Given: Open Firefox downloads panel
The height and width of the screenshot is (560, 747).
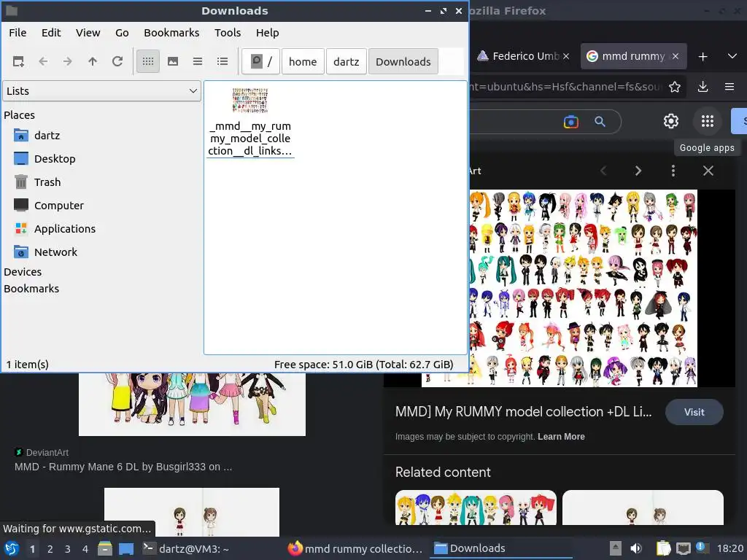Looking at the screenshot, I should tap(703, 87).
